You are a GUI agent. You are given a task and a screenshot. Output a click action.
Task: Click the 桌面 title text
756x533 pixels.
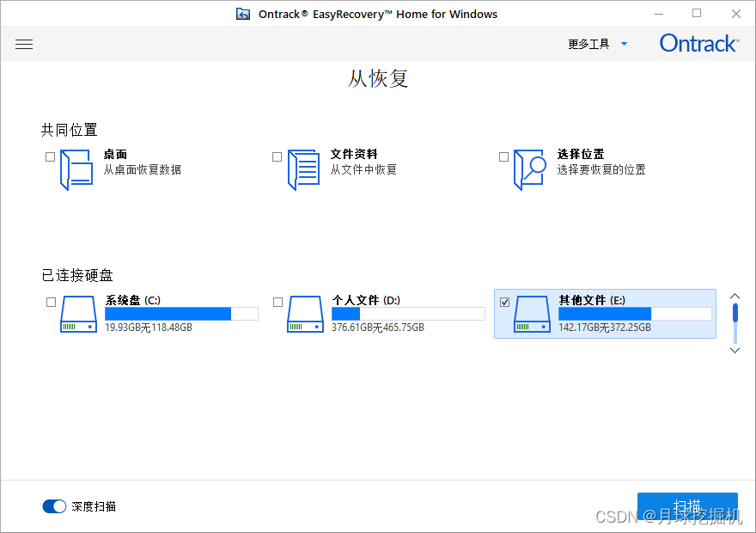(115, 155)
